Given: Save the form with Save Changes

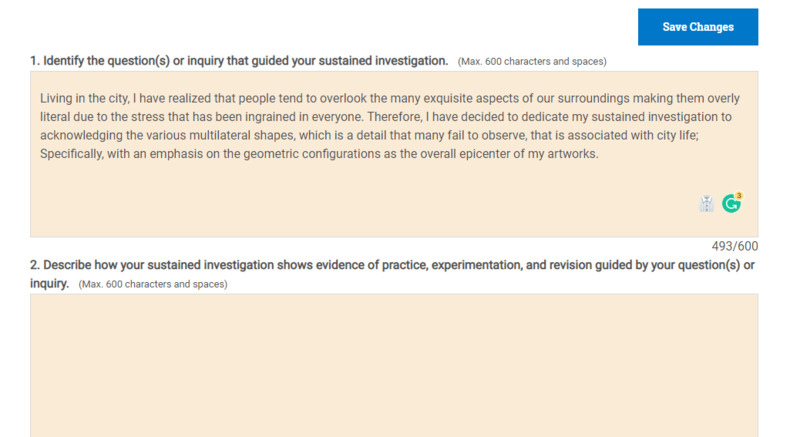Looking at the screenshot, I should pos(697,27).
